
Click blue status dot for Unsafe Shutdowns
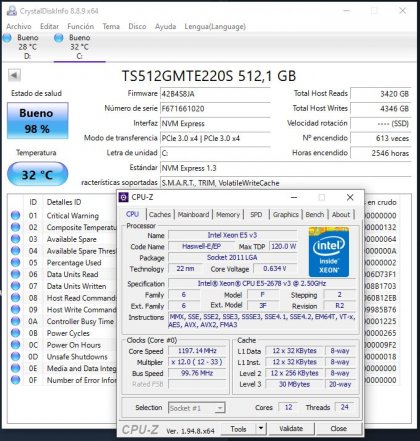pos(15,356)
